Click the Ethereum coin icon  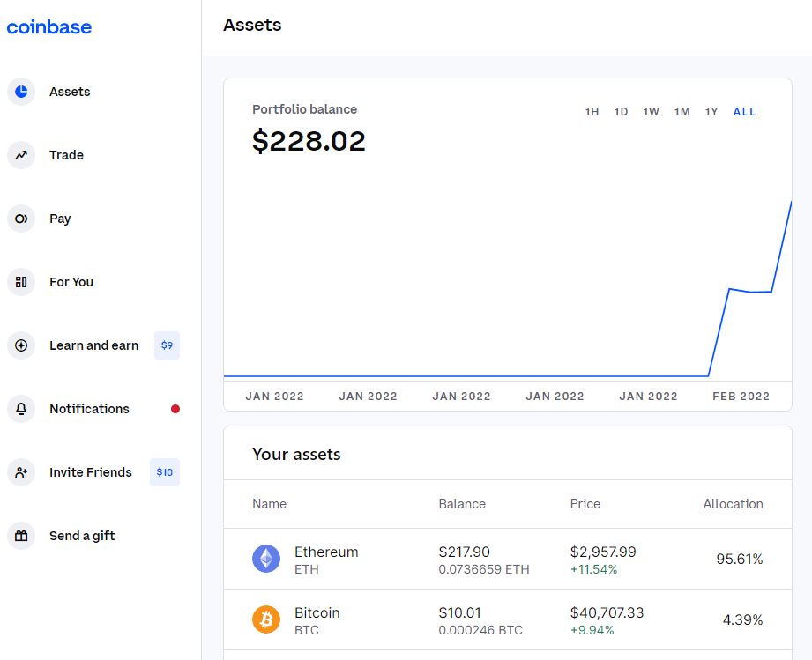tap(266, 559)
